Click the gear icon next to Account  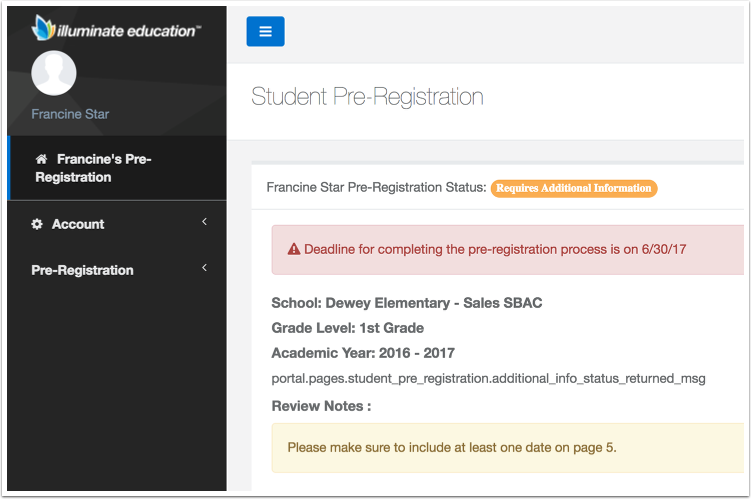tap(37, 224)
